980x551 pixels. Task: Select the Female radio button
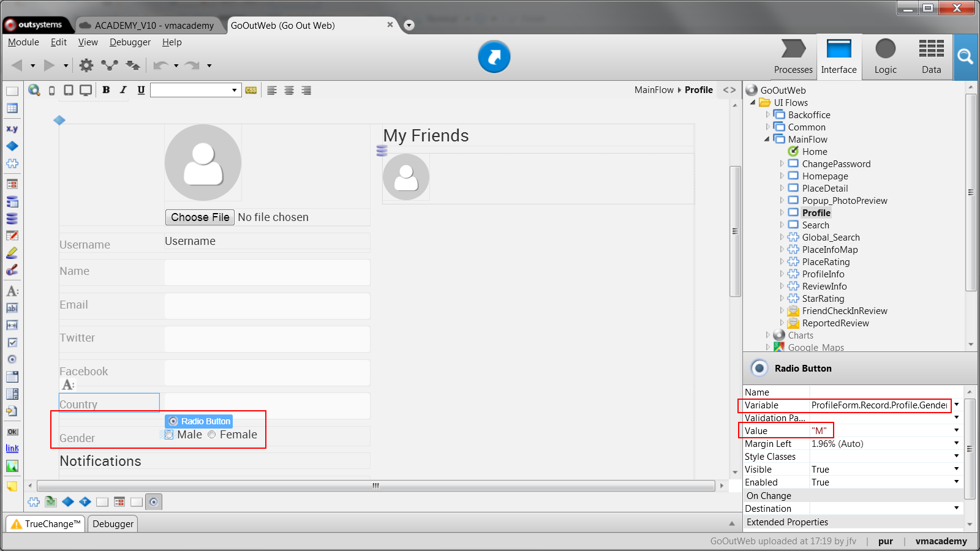(x=212, y=435)
